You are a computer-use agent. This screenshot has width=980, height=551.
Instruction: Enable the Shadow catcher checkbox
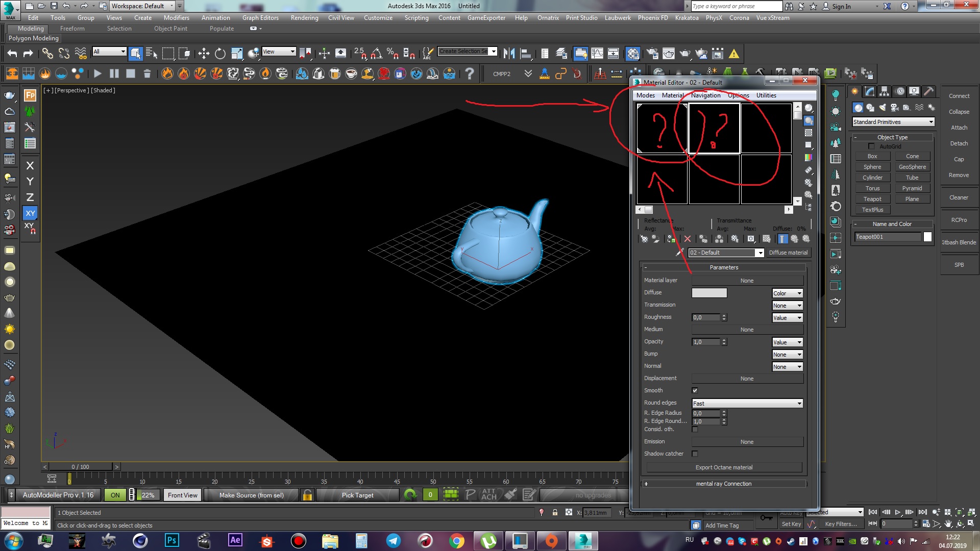pyautogui.click(x=695, y=454)
